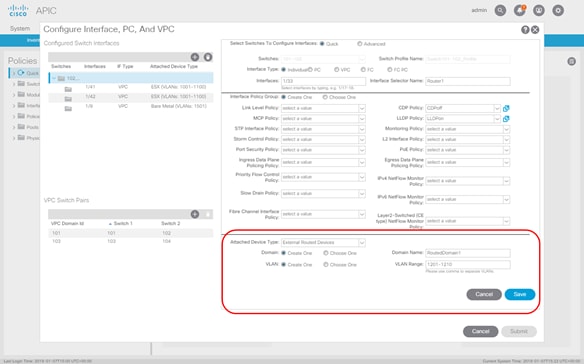The width and height of the screenshot is (584, 364).
Task: Select VPC interface type
Action: click(337, 70)
